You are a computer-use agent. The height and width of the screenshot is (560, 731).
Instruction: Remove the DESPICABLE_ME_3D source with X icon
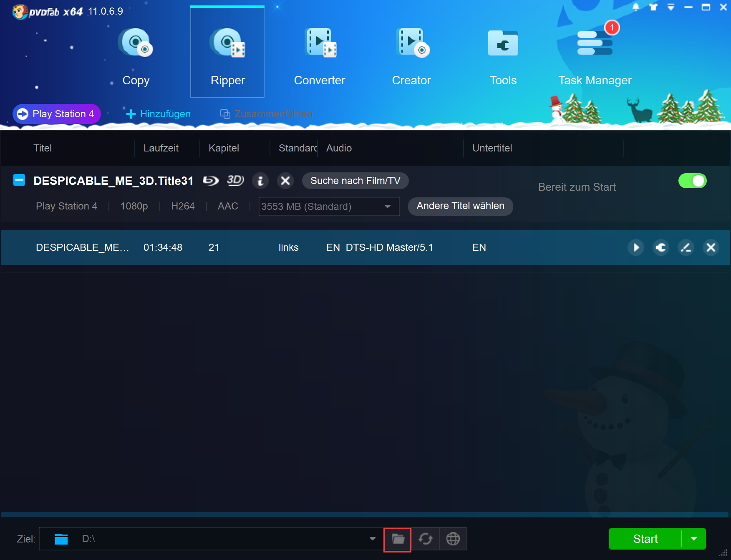285,181
